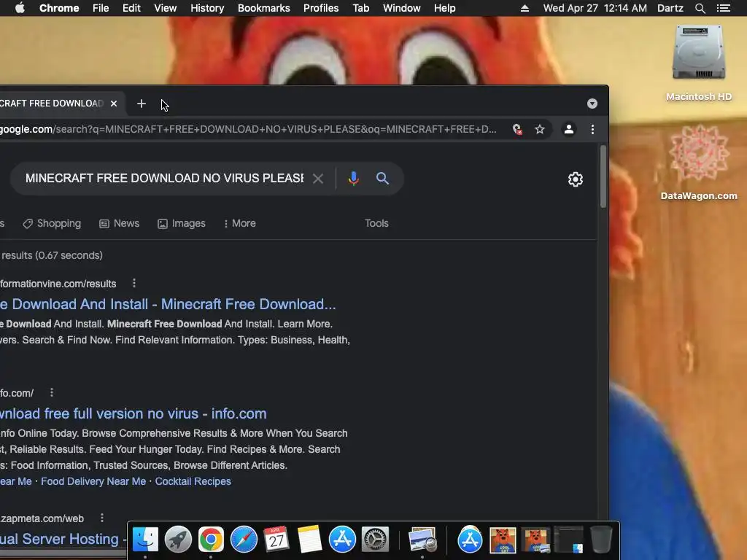Open the Trash in the Dock
The height and width of the screenshot is (560, 747).
[601, 540]
